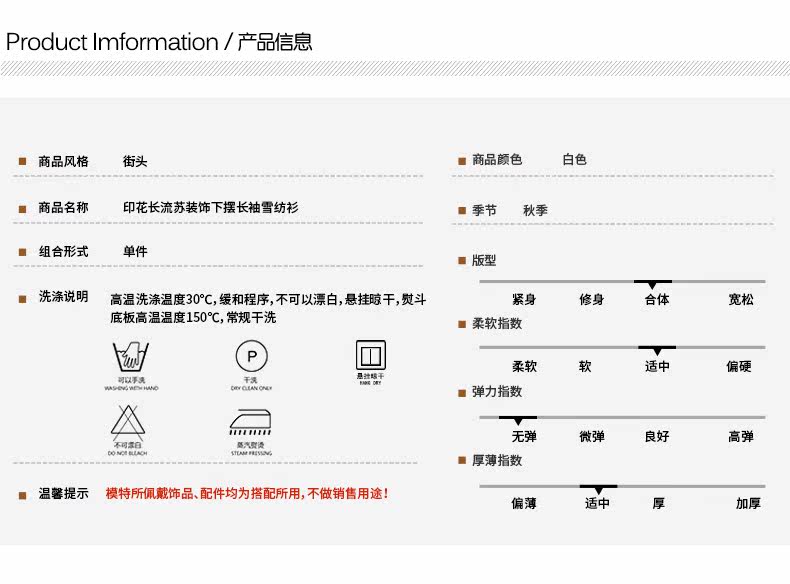The image size is (790, 584).
Task: Click the 商品风格 label
Action: (63, 161)
